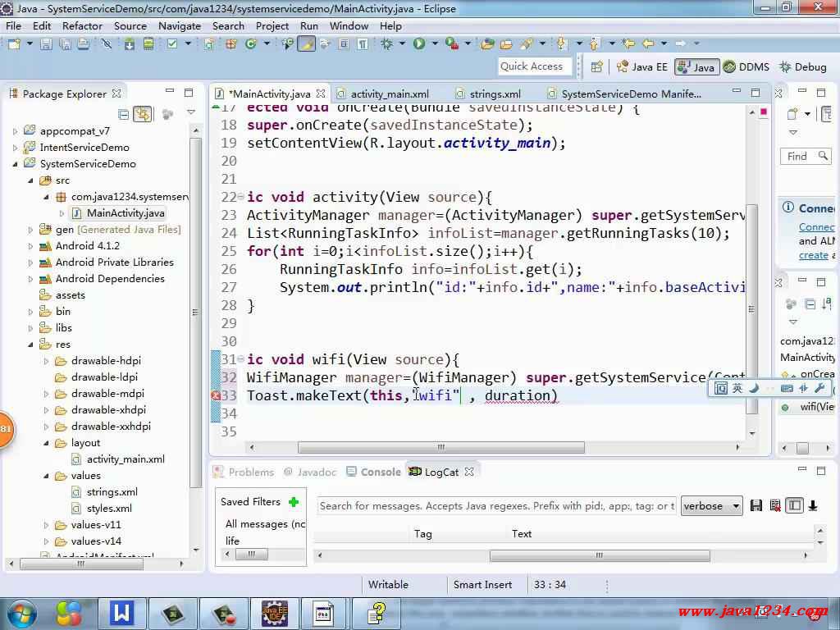Click the Quick Access search field
The height and width of the screenshot is (630, 840).
tap(534, 66)
